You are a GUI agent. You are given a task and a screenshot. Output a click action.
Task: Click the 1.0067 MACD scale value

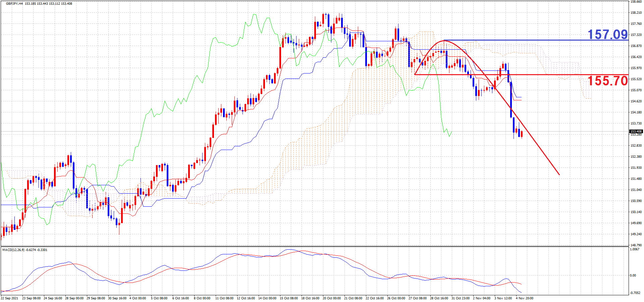click(x=635, y=249)
